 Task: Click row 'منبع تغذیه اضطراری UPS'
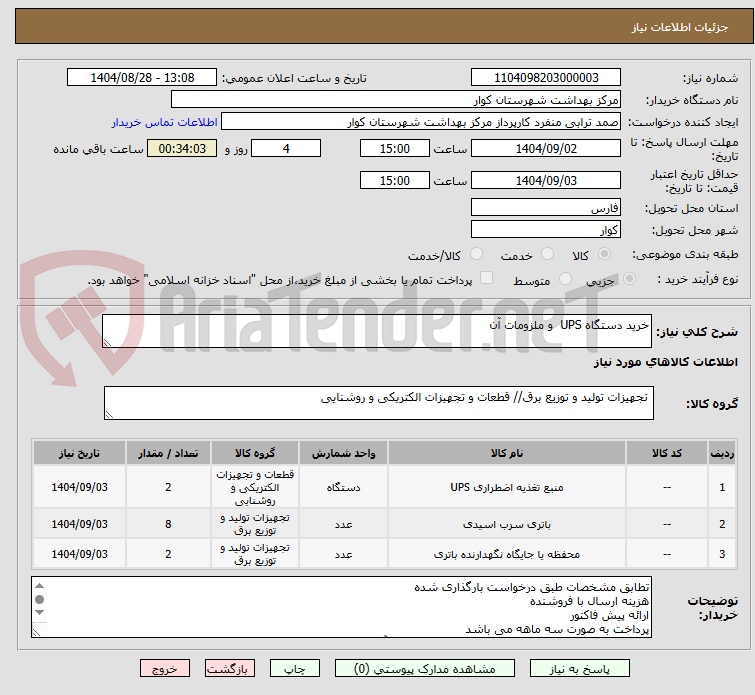coord(384,487)
